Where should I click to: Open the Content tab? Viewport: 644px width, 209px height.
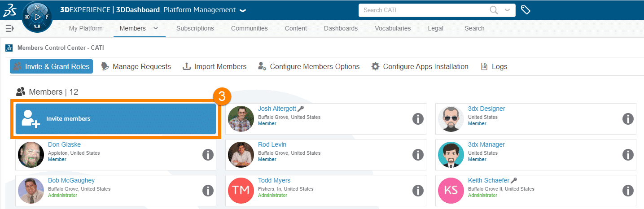[296, 28]
